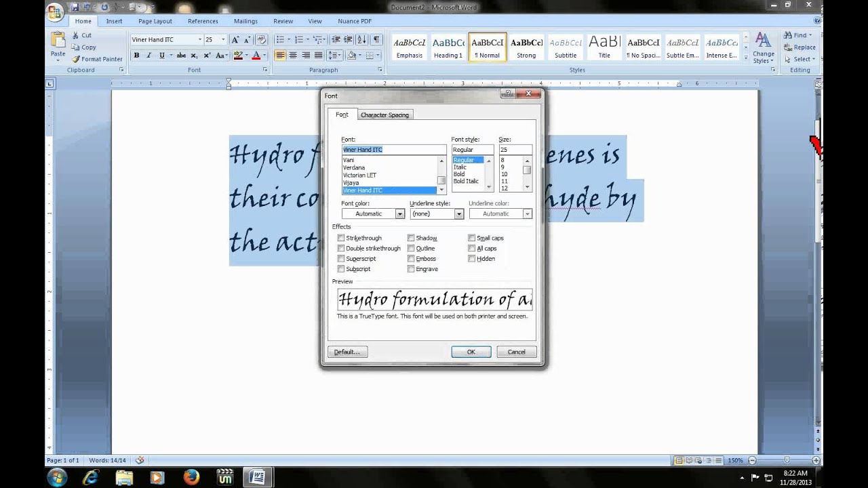Viewport: 868px width, 488px height.
Task: Open the ribbon font size dropdown
Action: coord(223,39)
